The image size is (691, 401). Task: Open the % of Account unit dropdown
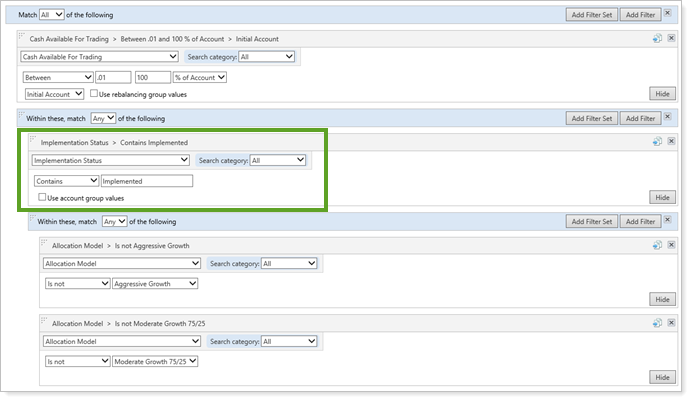200,77
